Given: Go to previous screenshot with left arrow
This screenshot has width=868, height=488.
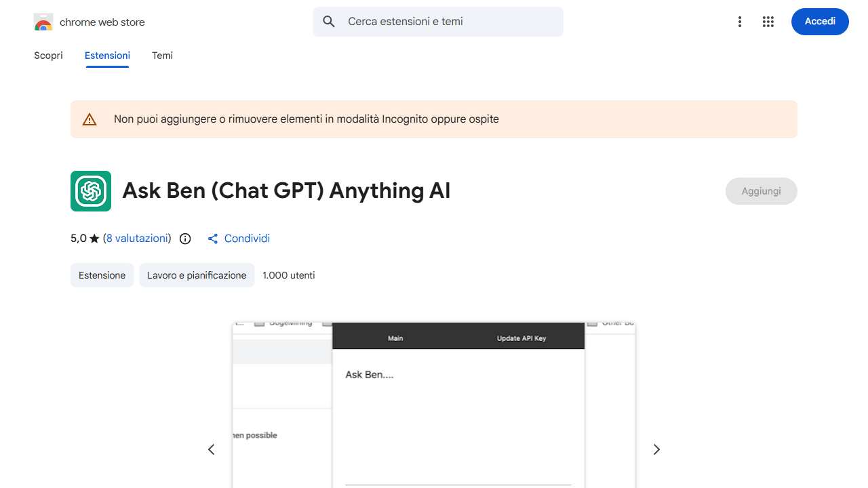Looking at the screenshot, I should click(211, 449).
